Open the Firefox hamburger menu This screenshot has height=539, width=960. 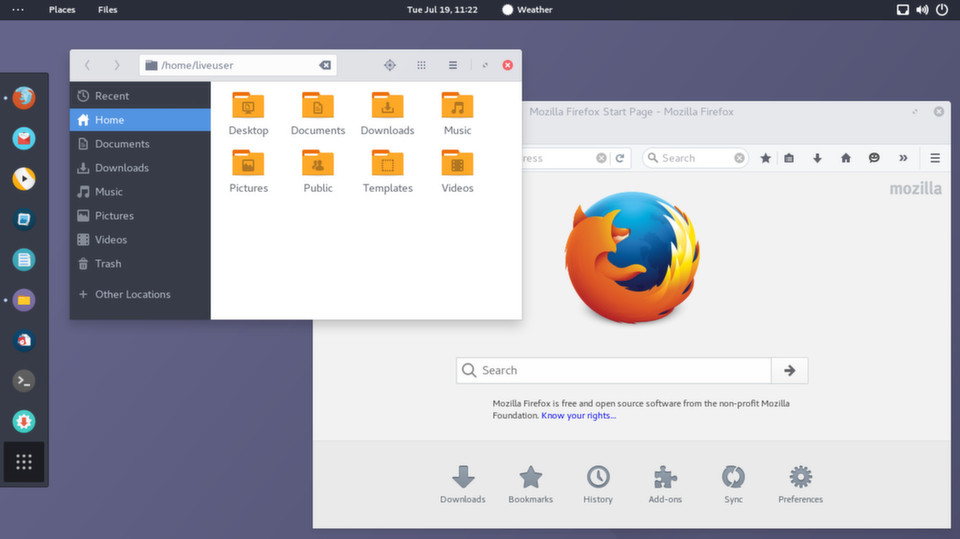[x=935, y=158]
